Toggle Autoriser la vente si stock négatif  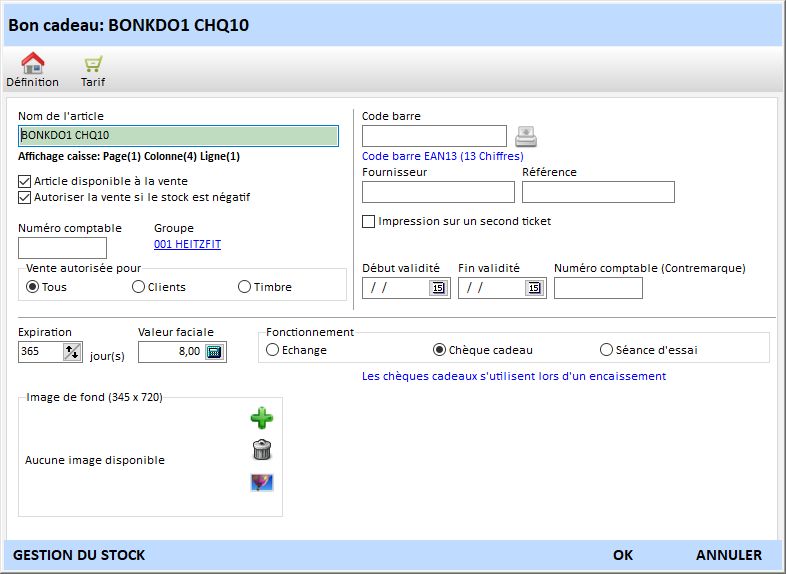(25, 197)
